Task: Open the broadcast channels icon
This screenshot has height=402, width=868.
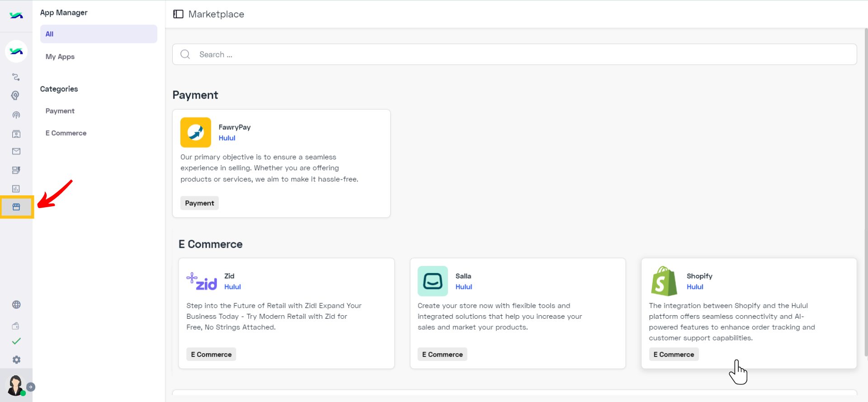Action: pos(16,115)
